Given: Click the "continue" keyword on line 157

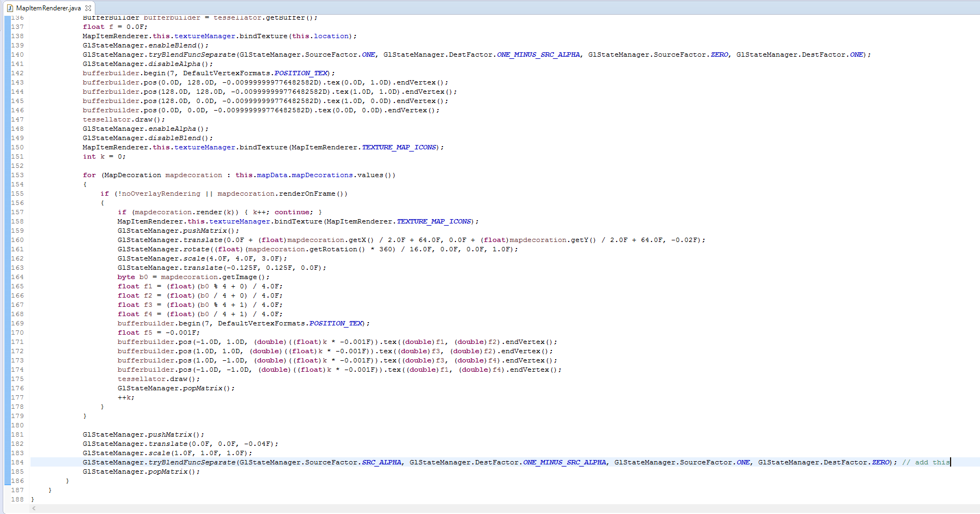Looking at the screenshot, I should tap(292, 212).
